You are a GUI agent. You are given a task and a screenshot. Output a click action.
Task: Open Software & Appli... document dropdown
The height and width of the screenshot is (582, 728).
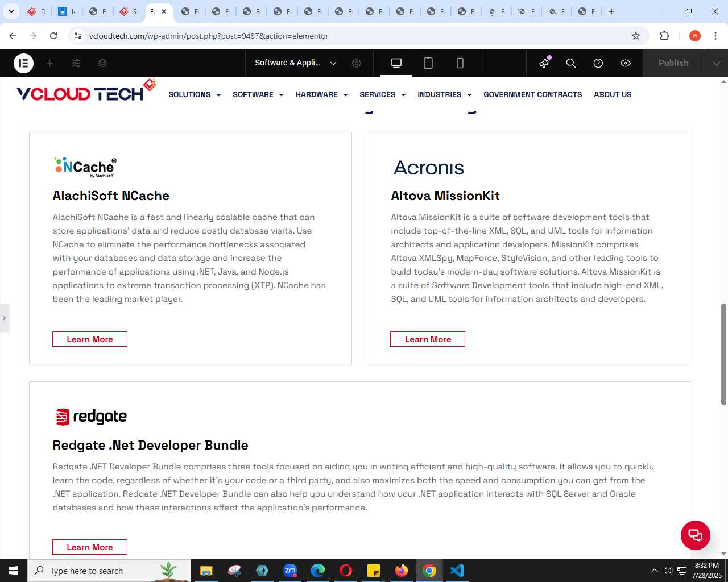point(296,63)
